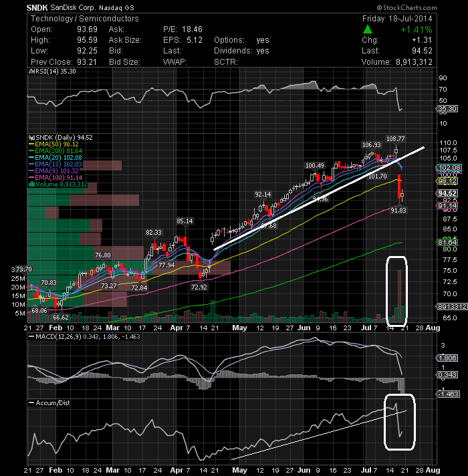Click the SanDisk Corp. company name
The width and height of the screenshot is (468, 476).
pyautogui.click(x=73, y=7)
